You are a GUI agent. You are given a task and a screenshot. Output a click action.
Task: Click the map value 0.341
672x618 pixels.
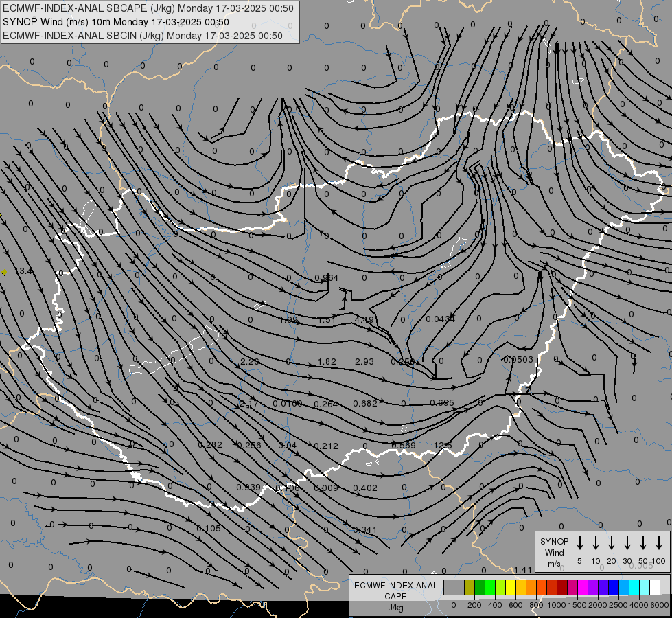364,530
